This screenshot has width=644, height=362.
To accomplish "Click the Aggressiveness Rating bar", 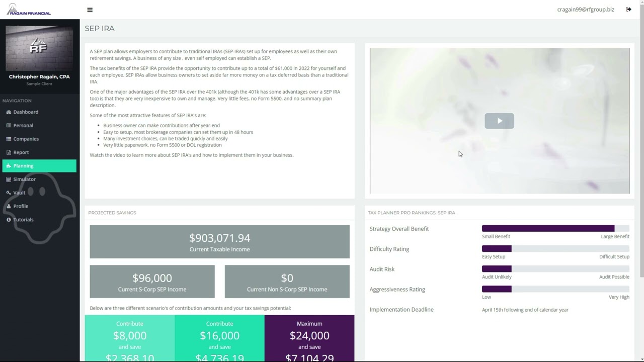I will (x=555, y=289).
